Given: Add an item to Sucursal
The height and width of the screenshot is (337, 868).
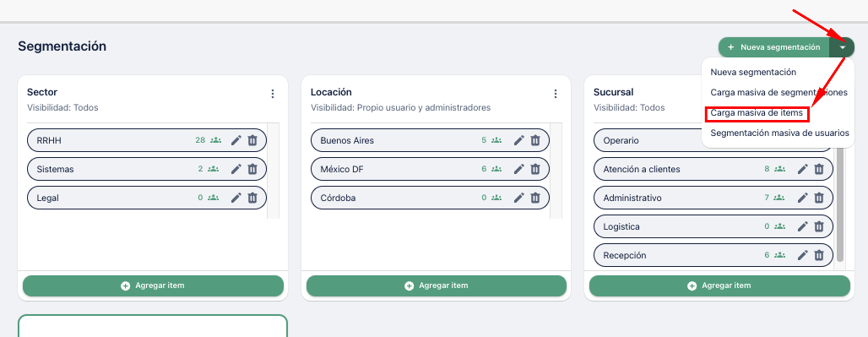Looking at the screenshot, I should [x=719, y=285].
